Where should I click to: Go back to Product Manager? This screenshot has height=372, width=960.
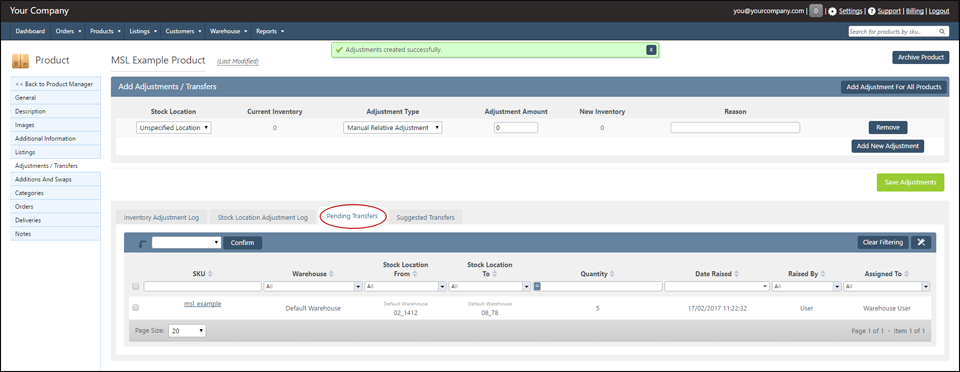point(55,84)
